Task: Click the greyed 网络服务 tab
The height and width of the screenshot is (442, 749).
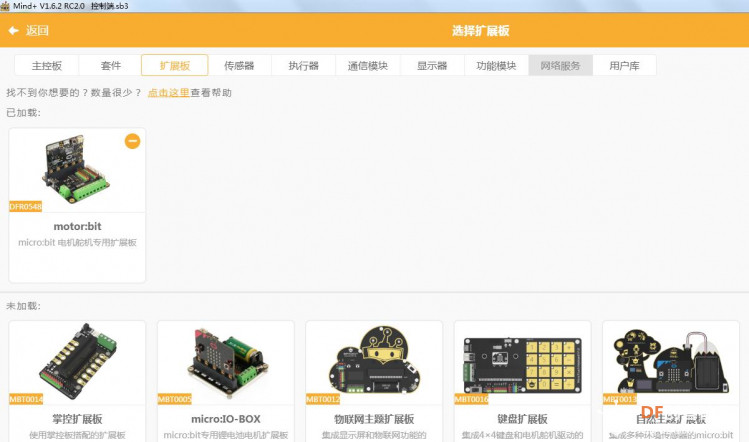Action: [x=560, y=65]
